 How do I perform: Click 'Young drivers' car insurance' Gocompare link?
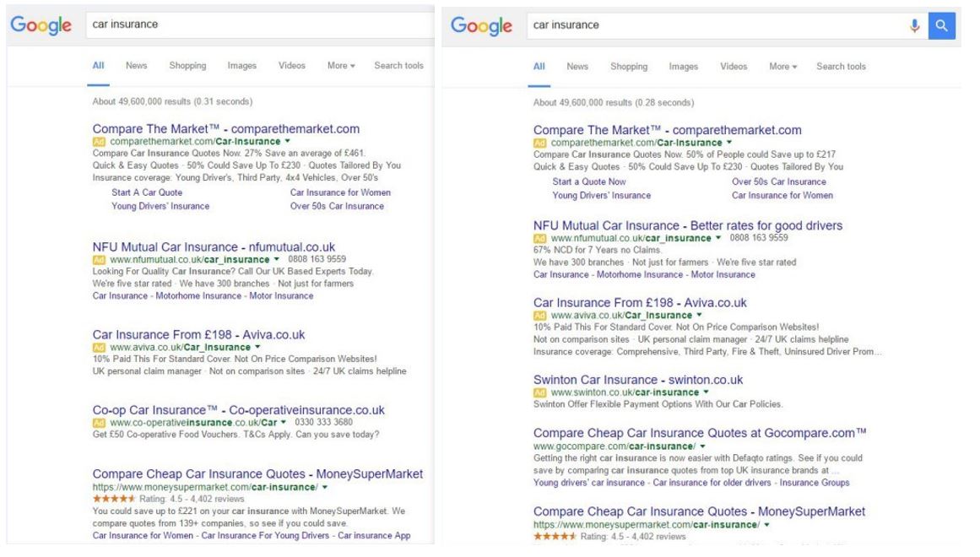click(588, 483)
